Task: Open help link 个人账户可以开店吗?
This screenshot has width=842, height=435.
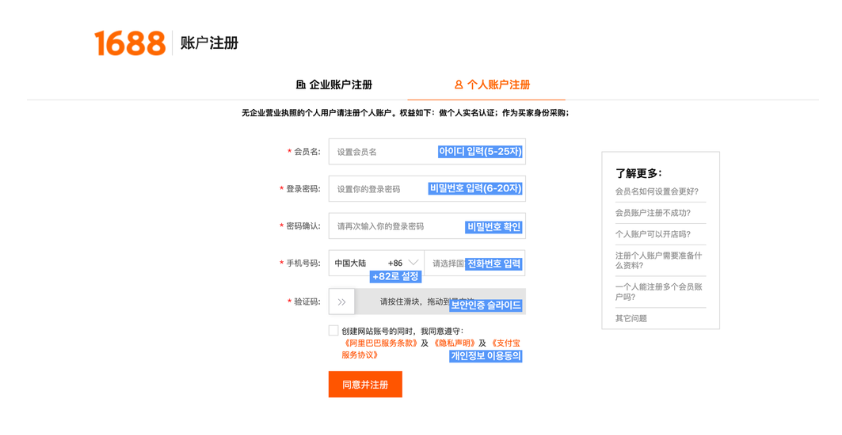Action: pyautogui.click(x=653, y=234)
